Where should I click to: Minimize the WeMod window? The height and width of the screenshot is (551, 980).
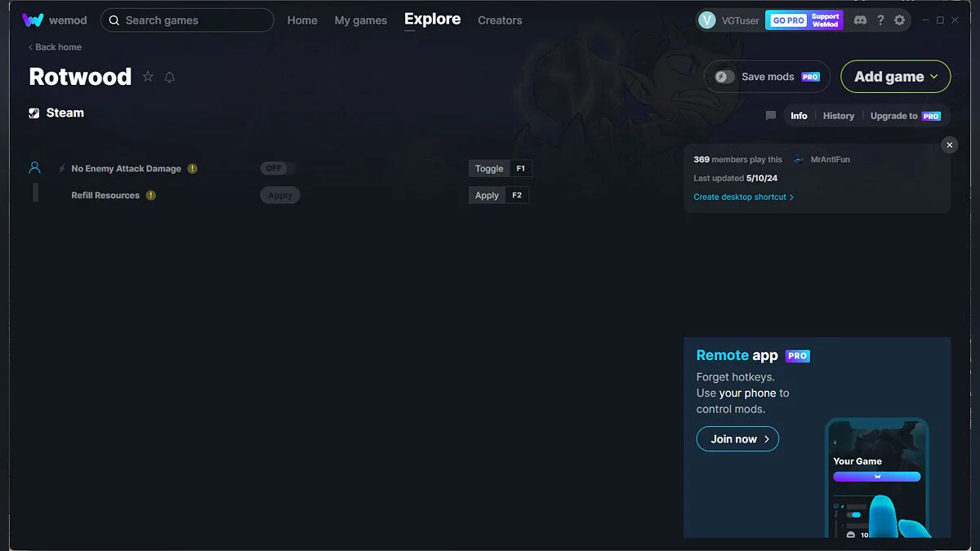point(925,20)
